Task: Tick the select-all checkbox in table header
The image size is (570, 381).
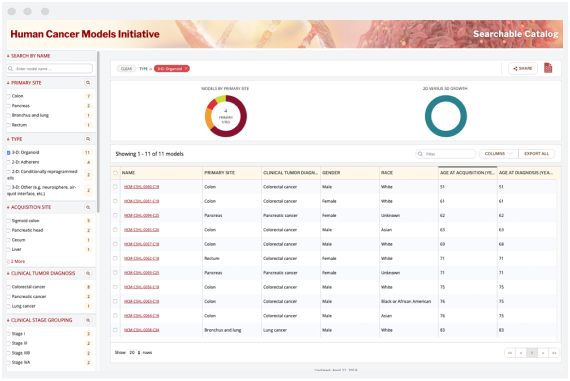Action: point(115,173)
